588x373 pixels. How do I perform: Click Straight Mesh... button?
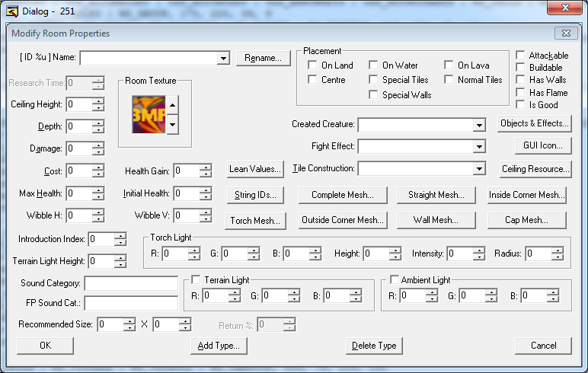click(436, 195)
